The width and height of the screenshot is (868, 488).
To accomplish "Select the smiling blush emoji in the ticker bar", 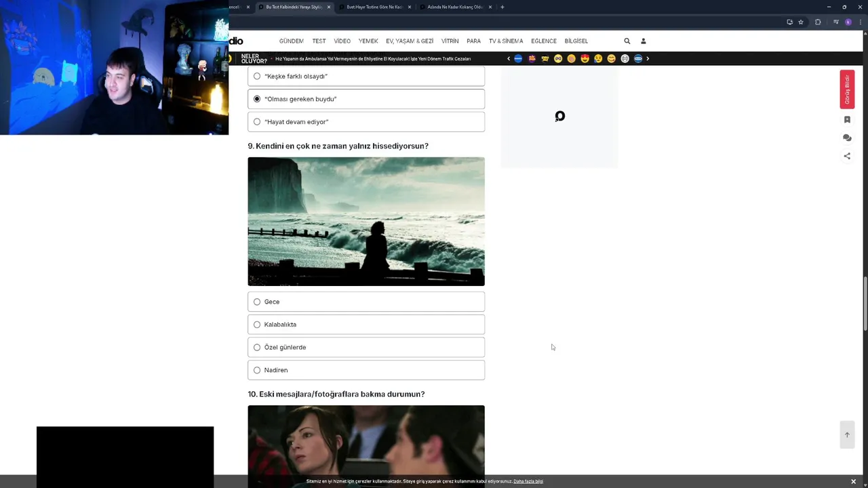I will pyautogui.click(x=612, y=58).
